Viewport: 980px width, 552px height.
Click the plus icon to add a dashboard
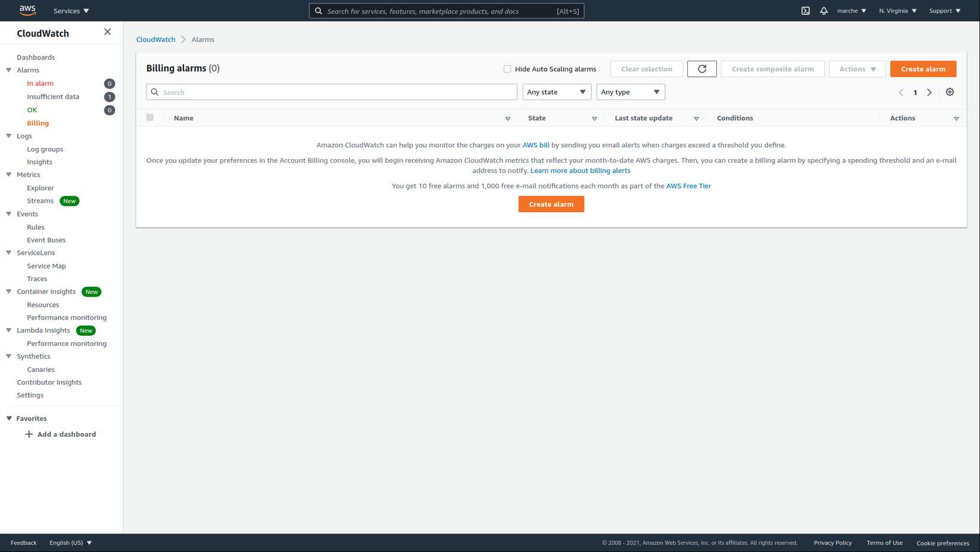point(29,434)
